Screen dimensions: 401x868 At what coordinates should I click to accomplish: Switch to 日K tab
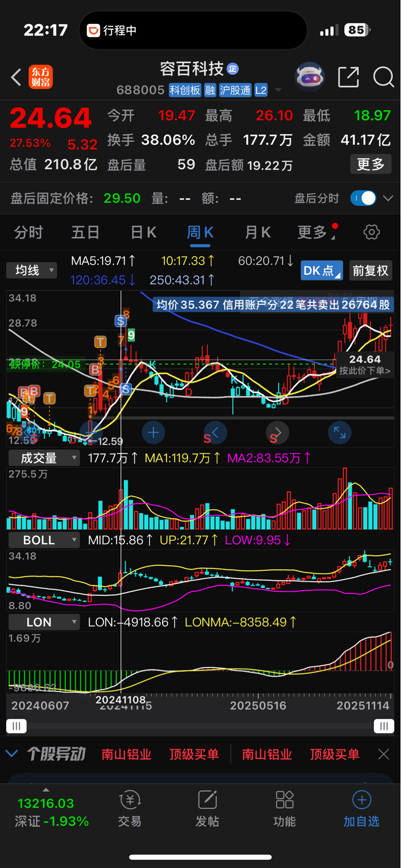[x=143, y=232]
